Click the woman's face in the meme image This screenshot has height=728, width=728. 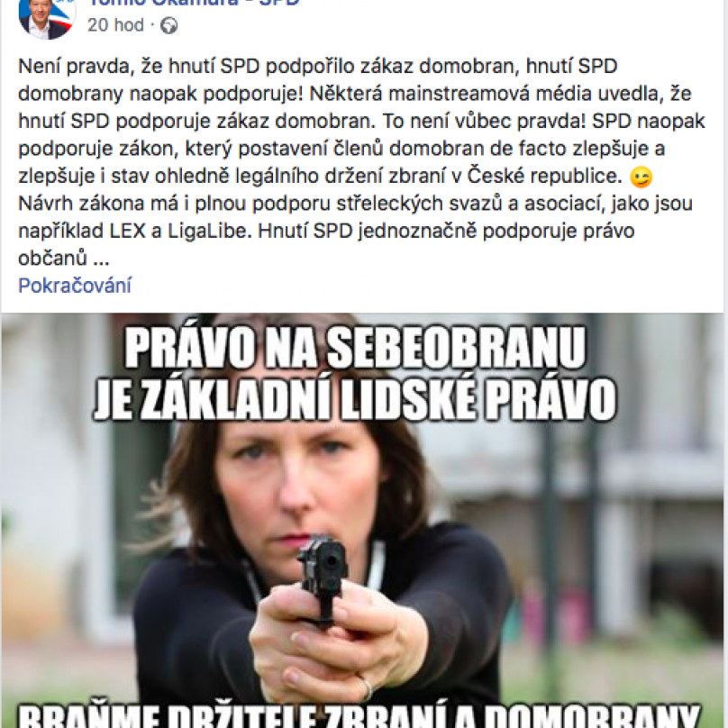point(297,483)
